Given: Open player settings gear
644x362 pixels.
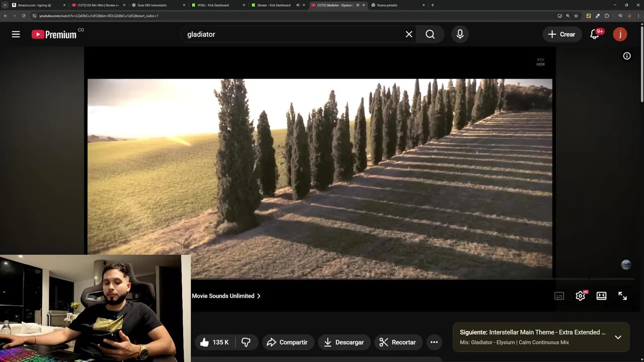Looking at the screenshot, I should tap(580, 296).
